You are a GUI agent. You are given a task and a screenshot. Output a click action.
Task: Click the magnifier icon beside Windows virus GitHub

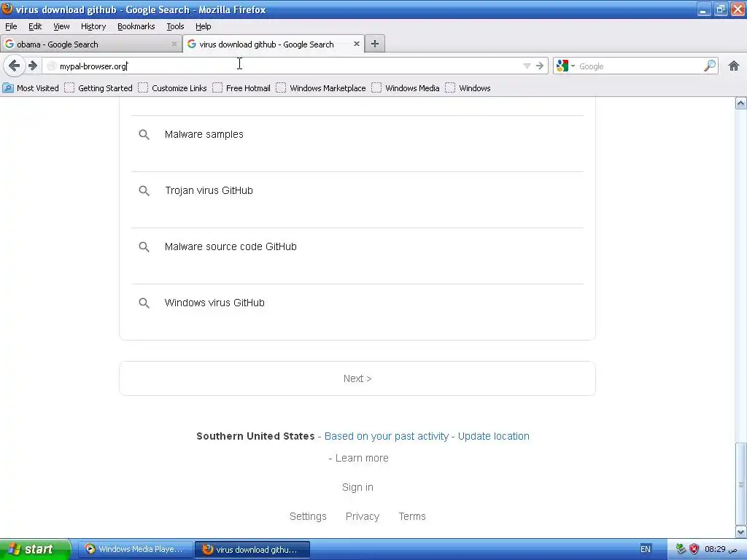coord(144,303)
